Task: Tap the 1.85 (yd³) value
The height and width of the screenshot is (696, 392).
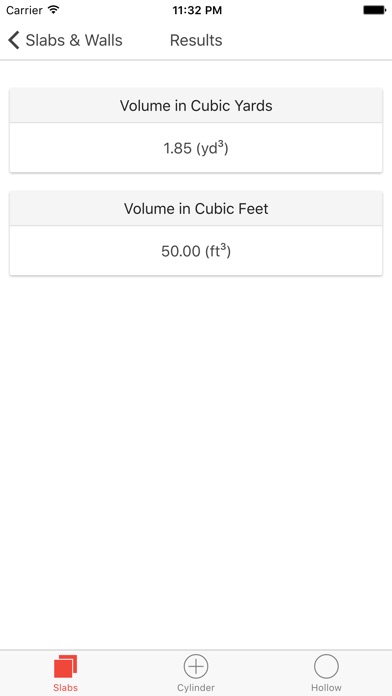Action: click(x=196, y=148)
